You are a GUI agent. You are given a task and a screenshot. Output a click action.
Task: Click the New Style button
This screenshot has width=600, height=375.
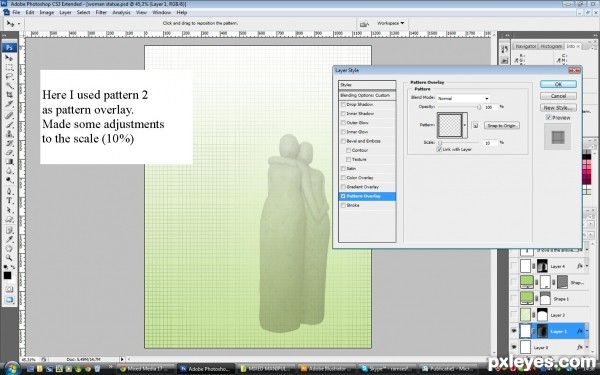click(558, 108)
